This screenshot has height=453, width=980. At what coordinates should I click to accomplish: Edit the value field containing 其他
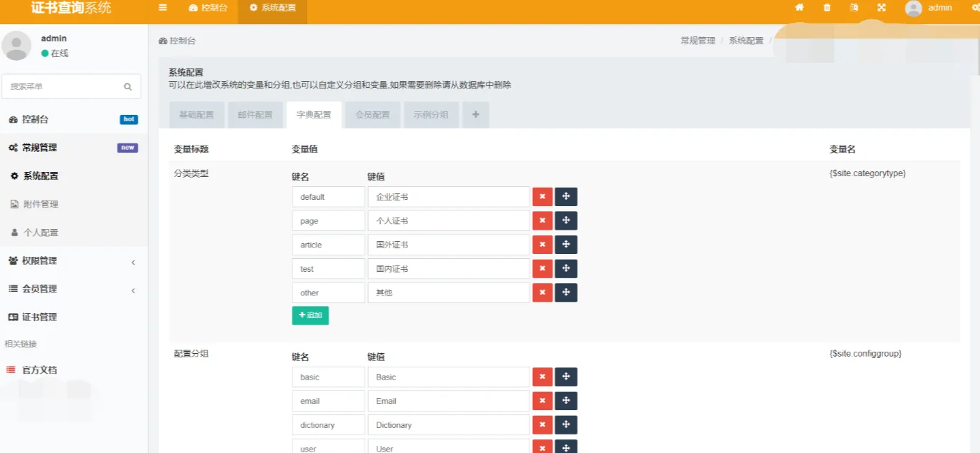tap(449, 292)
